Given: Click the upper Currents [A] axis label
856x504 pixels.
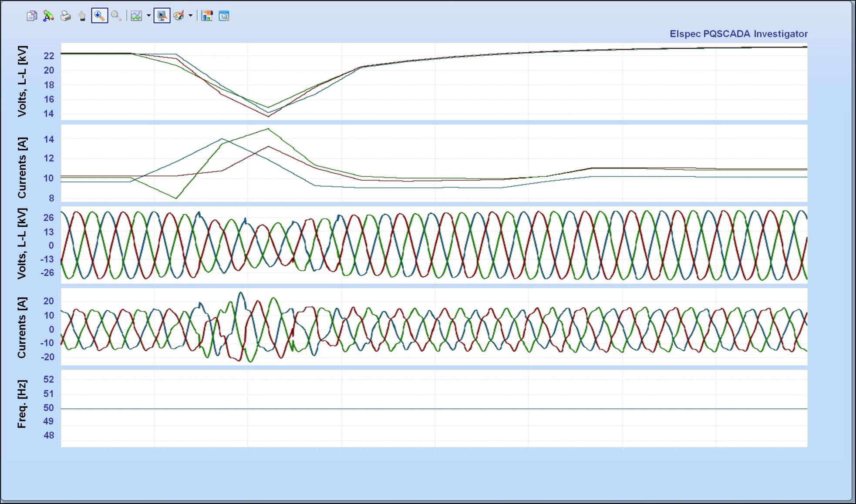Looking at the screenshot, I should click(x=22, y=168).
